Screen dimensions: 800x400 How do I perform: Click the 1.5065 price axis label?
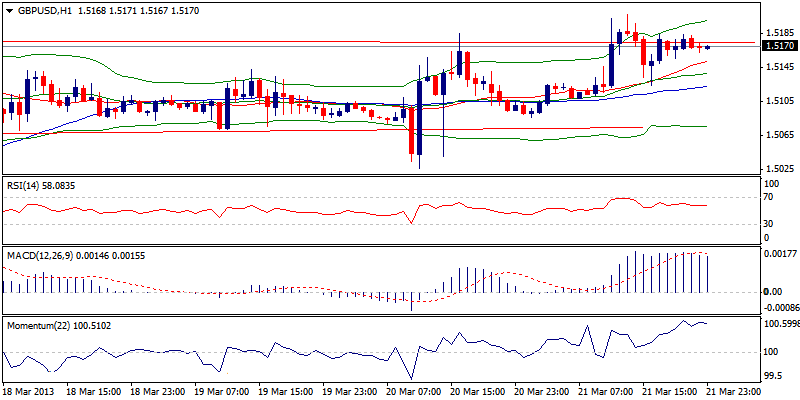pyautogui.click(x=778, y=134)
